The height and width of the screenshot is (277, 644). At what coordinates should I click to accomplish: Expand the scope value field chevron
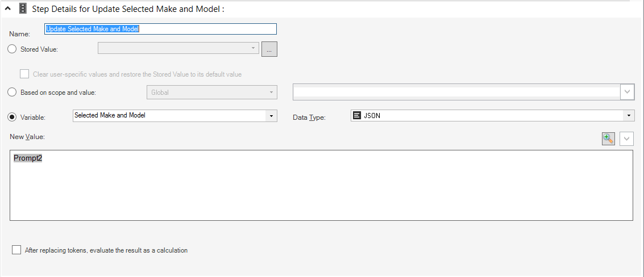point(627,91)
